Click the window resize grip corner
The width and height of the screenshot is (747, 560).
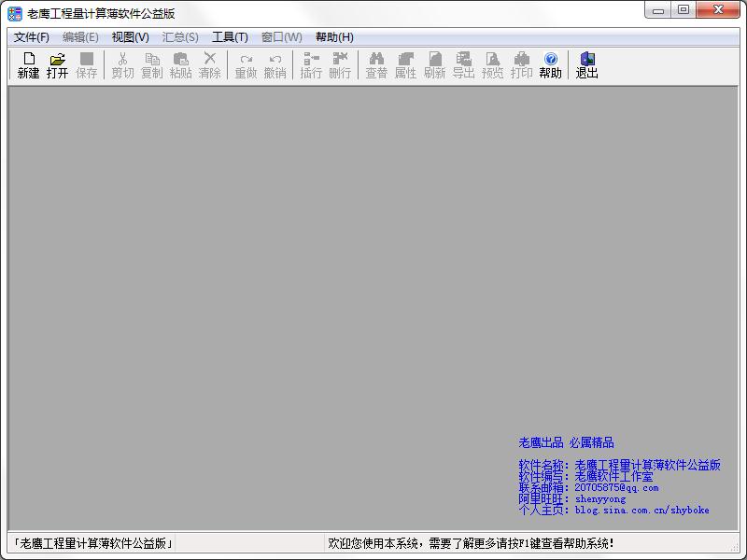[734, 548]
